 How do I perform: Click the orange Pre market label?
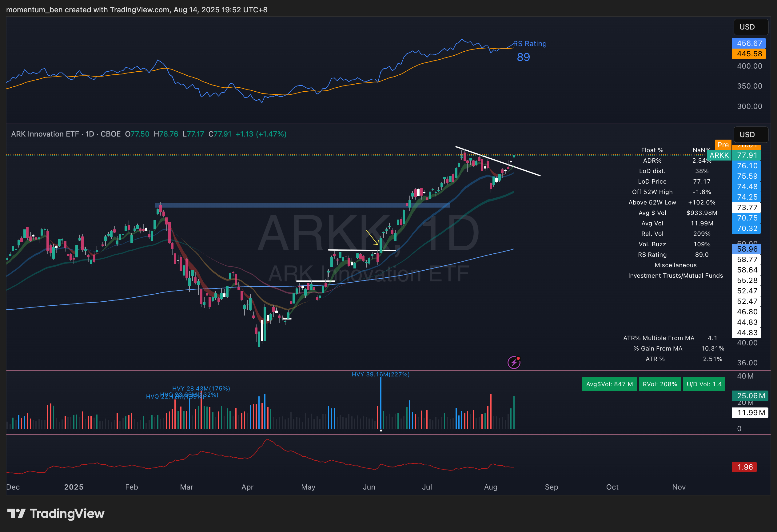[x=723, y=145]
